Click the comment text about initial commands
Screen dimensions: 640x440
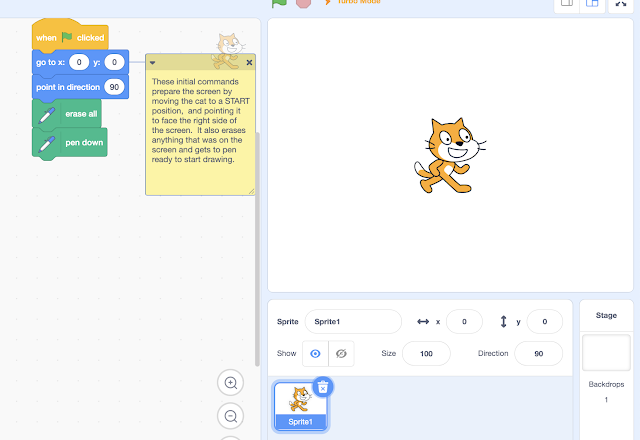[x=200, y=120]
